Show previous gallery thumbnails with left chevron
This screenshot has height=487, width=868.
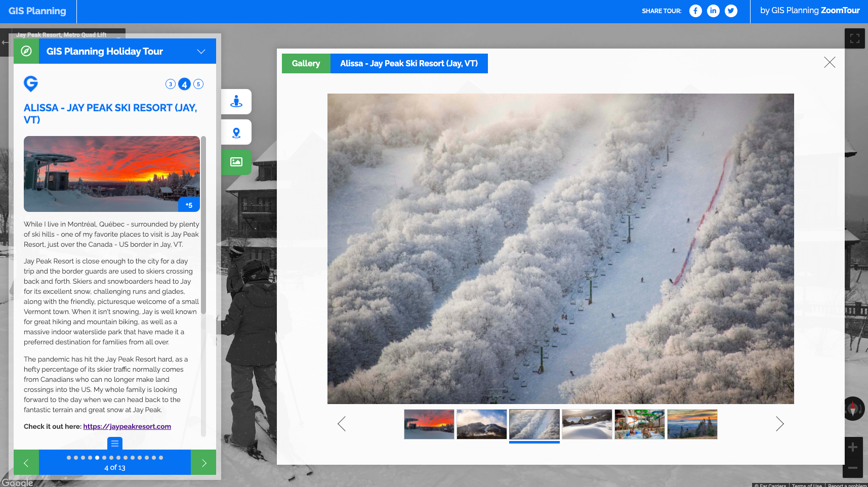(x=342, y=424)
